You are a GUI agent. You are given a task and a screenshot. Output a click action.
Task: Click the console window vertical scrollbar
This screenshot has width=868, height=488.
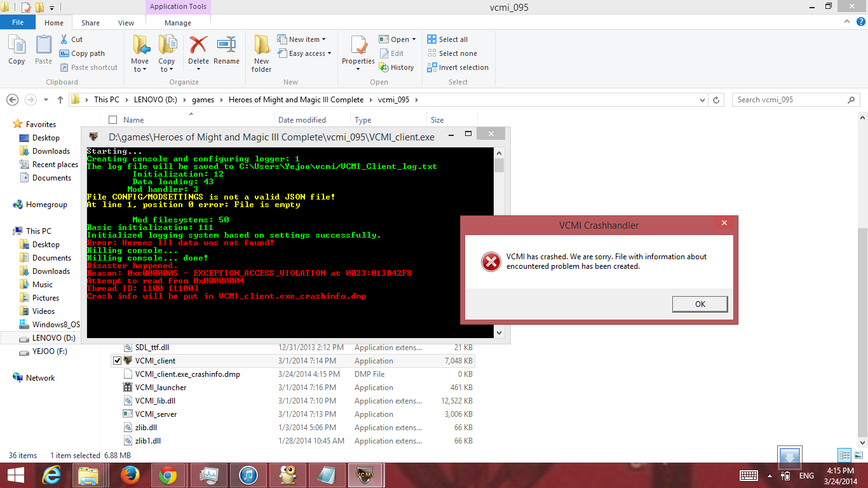pyautogui.click(x=499, y=241)
